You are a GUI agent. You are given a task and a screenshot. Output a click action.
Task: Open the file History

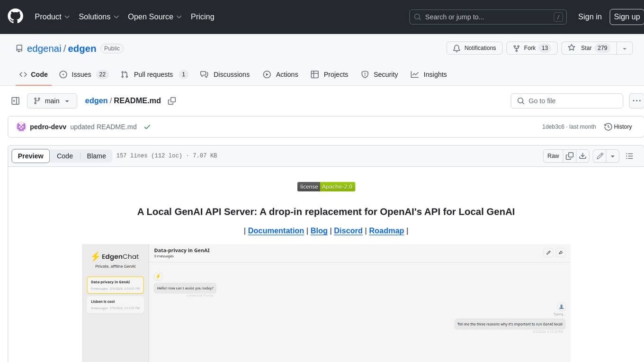point(618,127)
